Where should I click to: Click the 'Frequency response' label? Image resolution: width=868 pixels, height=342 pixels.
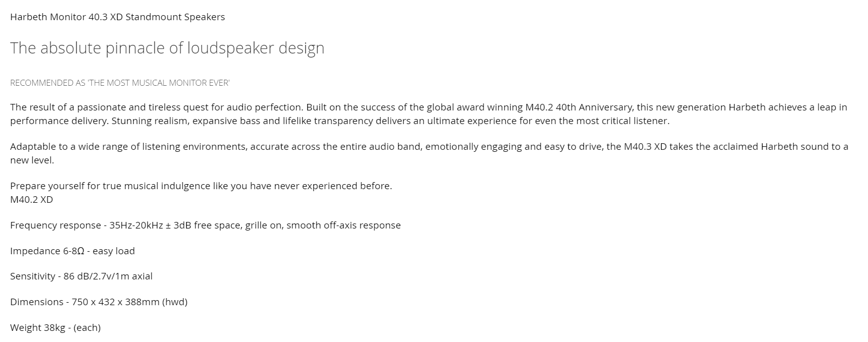coord(56,225)
